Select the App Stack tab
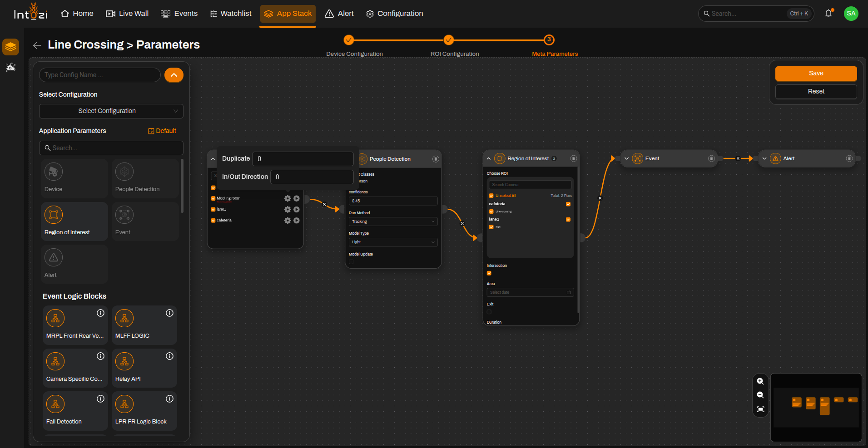This screenshot has width=868, height=448. tap(288, 14)
